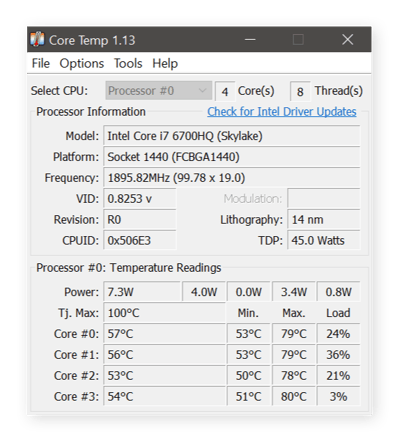This screenshot has height=441, width=400.
Task: Click Core #3 load value 3%
Action: 338,397
